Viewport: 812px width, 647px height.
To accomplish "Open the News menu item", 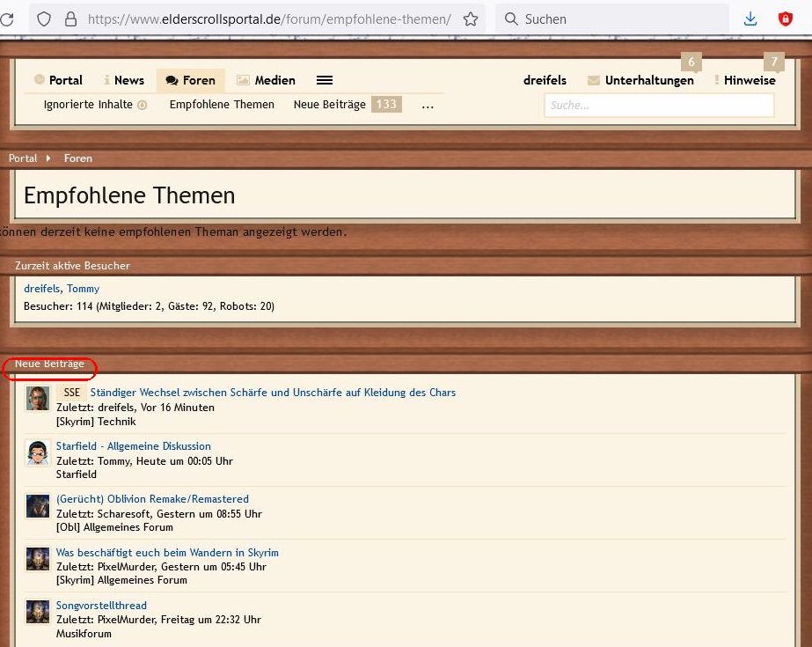I will click(x=124, y=80).
